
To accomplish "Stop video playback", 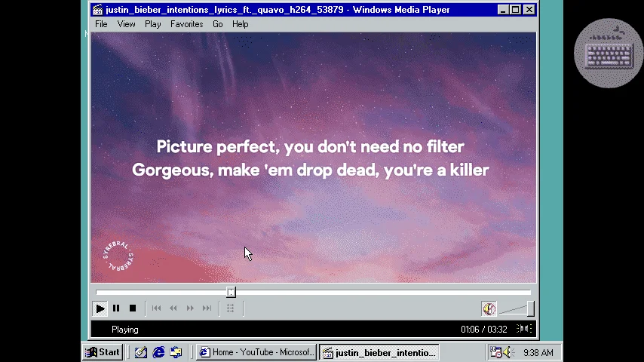I will point(132,308).
